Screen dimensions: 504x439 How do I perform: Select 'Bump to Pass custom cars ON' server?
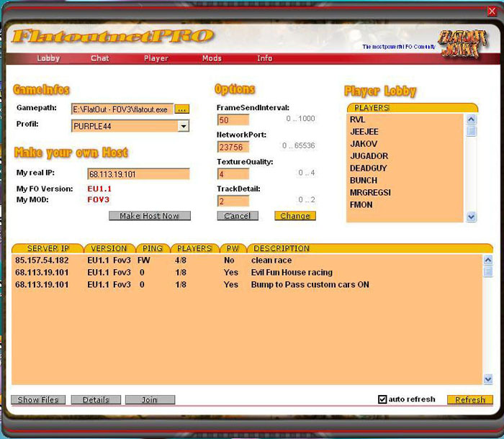tap(247, 285)
